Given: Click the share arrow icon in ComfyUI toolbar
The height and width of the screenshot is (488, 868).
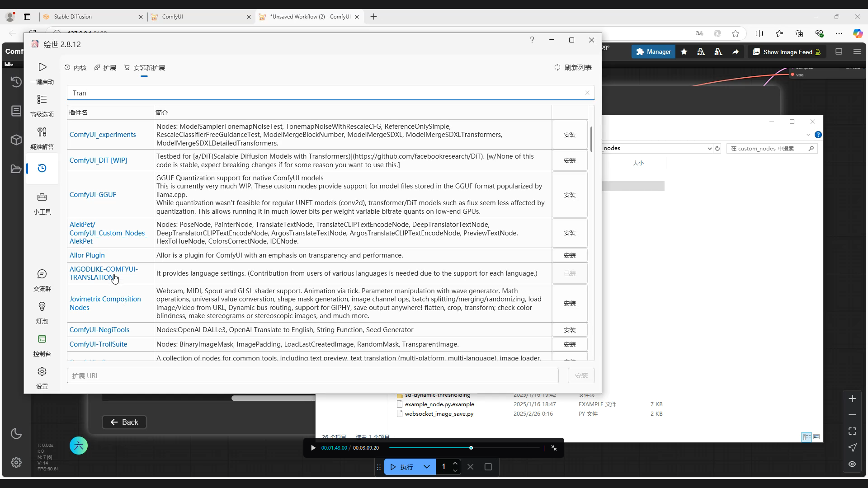Looking at the screenshot, I should [x=736, y=52].
